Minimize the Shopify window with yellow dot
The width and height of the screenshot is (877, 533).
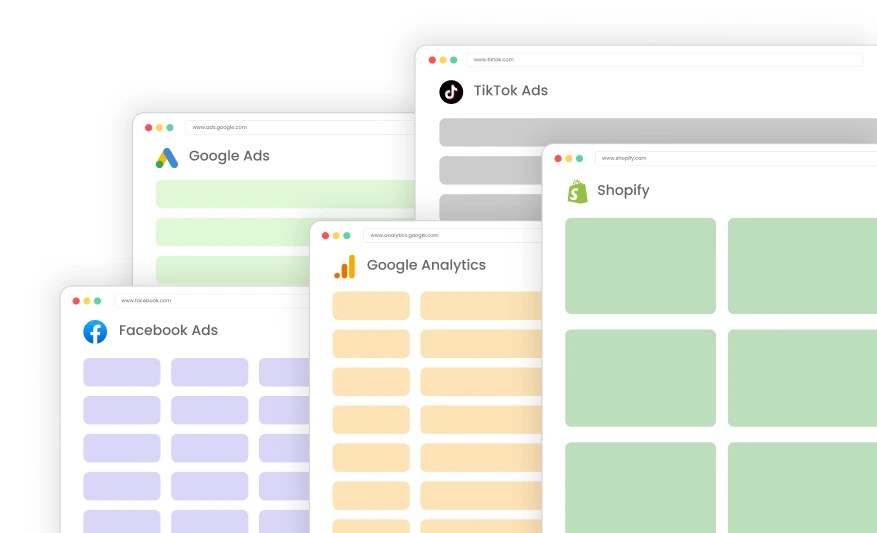pyautogui.click(x=569, y=158)
